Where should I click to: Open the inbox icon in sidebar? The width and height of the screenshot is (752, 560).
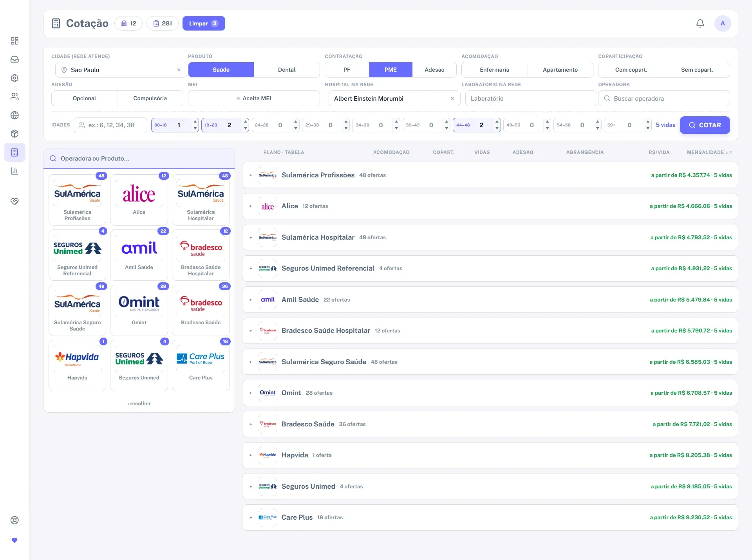tap(14, 60)
